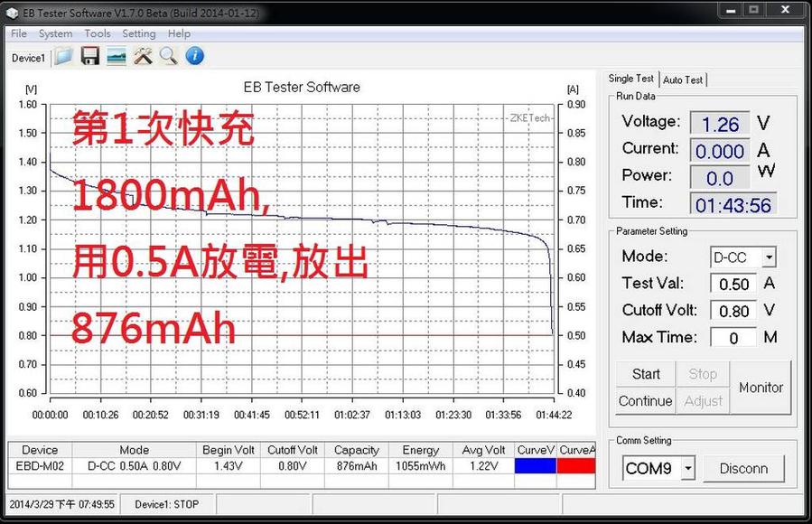The image size is (812, 524).
Task: Open the Tools menu
Action: 98,33
